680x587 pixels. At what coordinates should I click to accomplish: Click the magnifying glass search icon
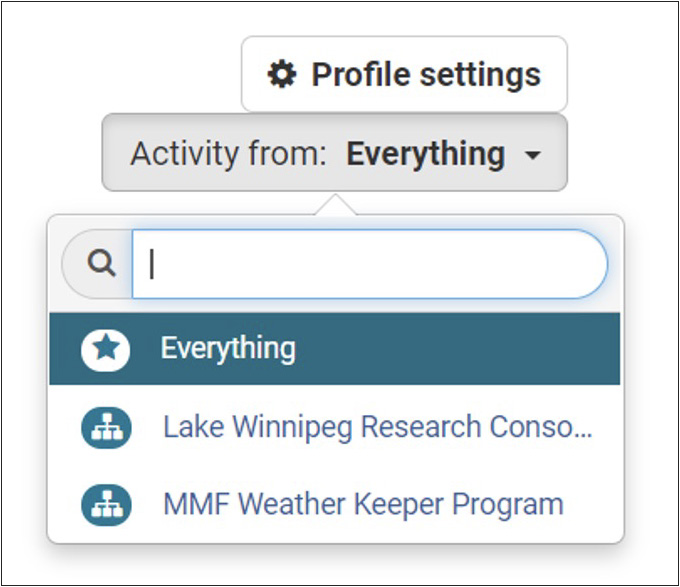(x=100, y=263)
